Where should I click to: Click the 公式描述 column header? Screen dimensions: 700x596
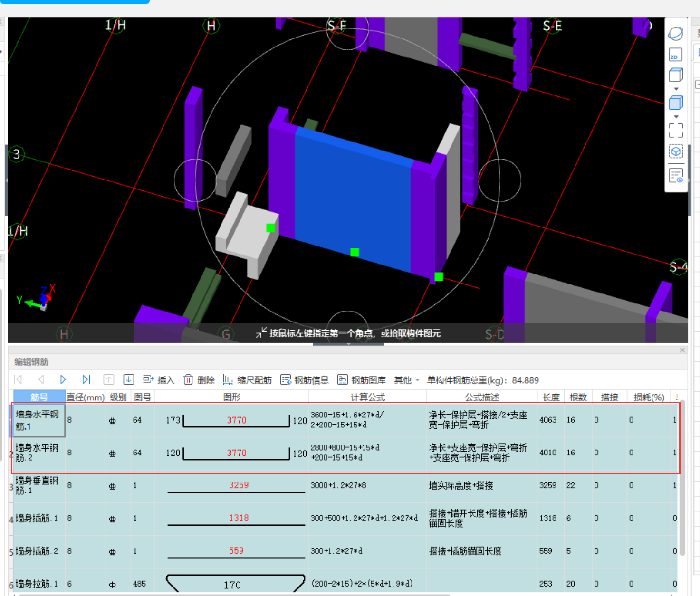pyautogui.click(x=482, y=397)
